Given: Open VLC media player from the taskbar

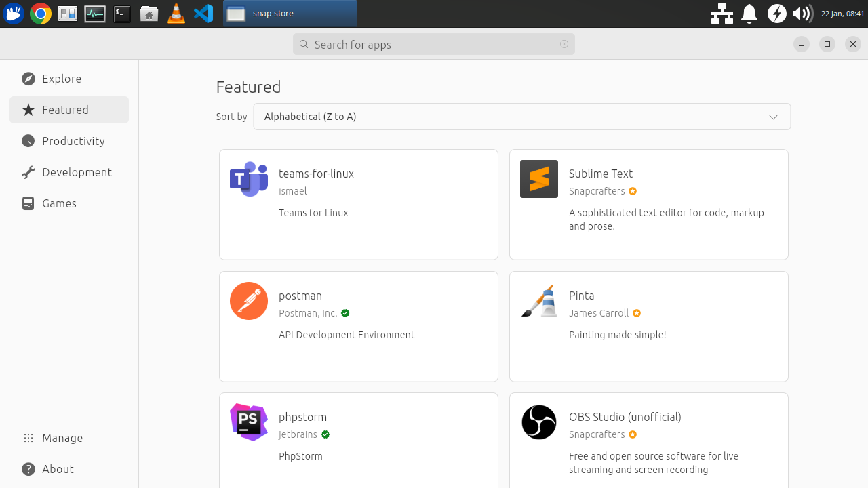Looking at the screenshot, I should click(x=176, y=14).
